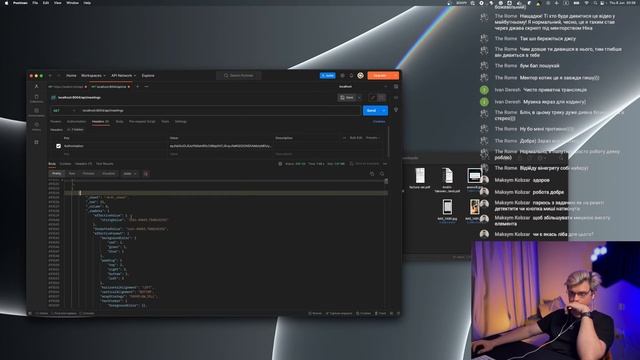Toggle the hidden headers visibility
Screen dimensions: 640x360
[76, 130]
